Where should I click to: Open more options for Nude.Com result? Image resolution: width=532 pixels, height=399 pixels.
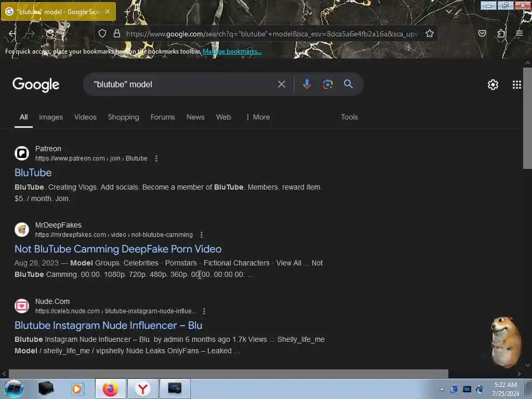click(x=204, y=311)
